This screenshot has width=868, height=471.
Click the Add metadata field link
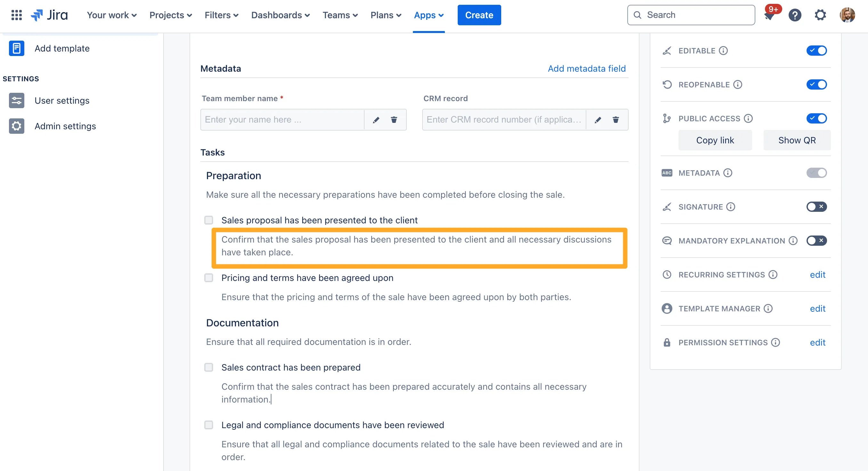(x=586, y=68)
